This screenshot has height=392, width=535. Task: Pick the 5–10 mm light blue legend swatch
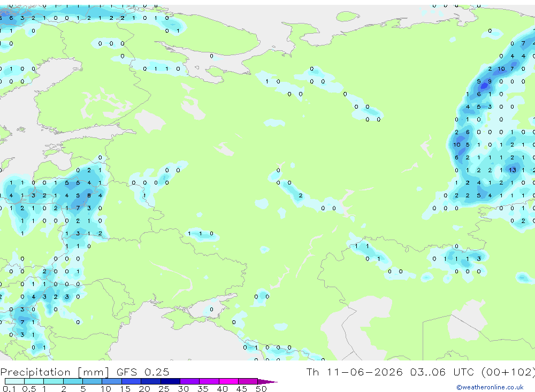[x=92, y=381]
